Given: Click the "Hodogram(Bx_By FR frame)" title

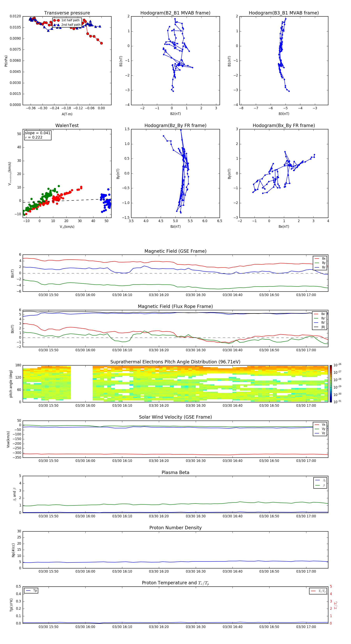Looking at the screenshot, I should (x=284, y=125).
